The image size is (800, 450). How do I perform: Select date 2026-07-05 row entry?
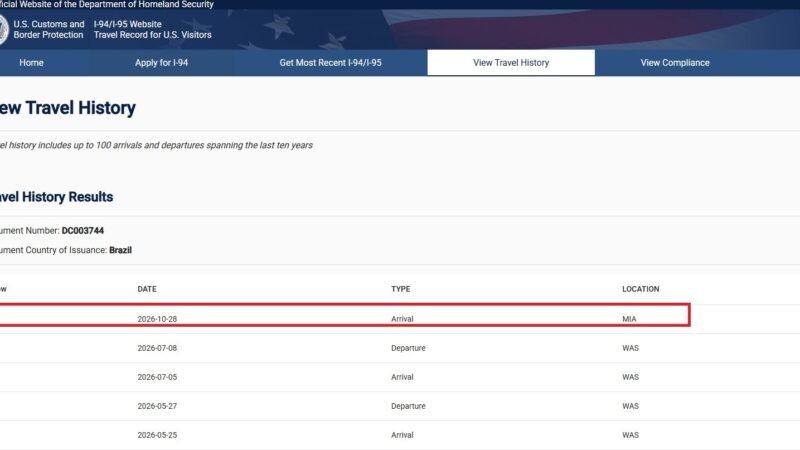point(157,377)
